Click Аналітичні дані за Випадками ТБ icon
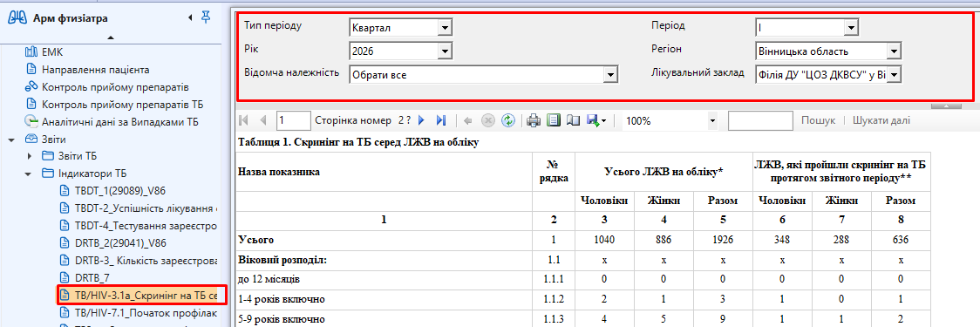This screenshot has width=980, height=327. (x=31, y=122)
